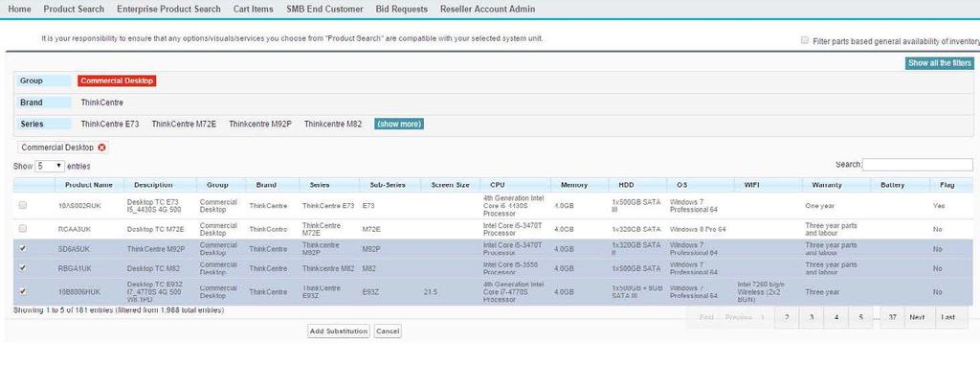Go to Product Search menu
The width and height of the screenshot is (980, 365).
pos(74,9)
